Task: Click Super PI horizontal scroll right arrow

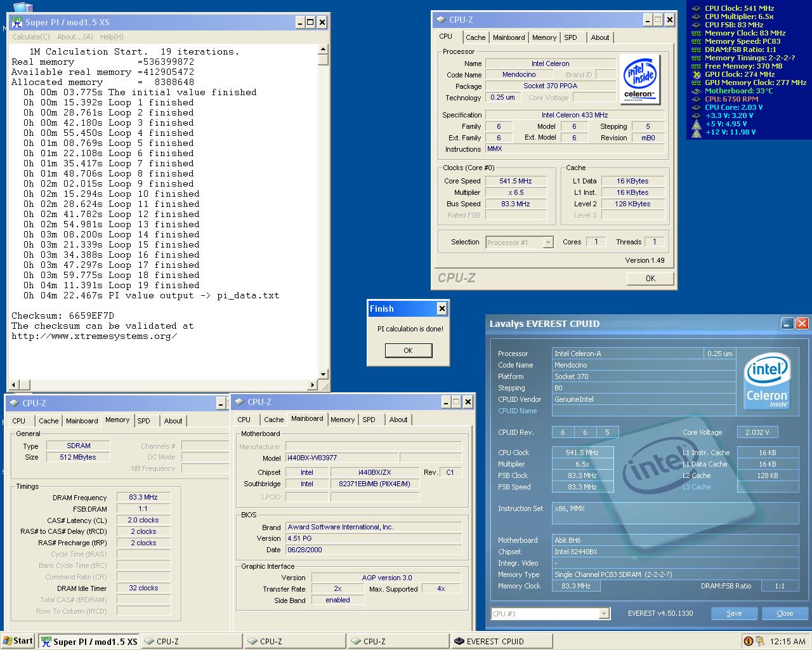Action: coord(312,385)
